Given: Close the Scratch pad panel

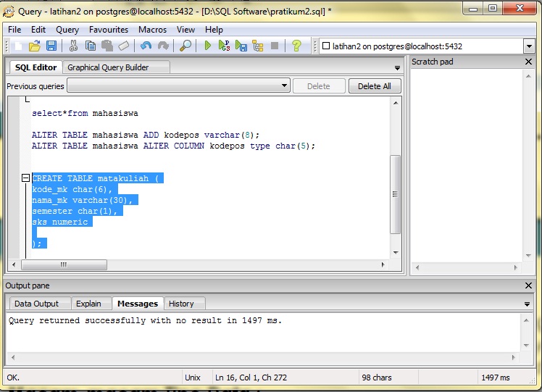Looking at the screenshot, I should click(x=528, y=62).
